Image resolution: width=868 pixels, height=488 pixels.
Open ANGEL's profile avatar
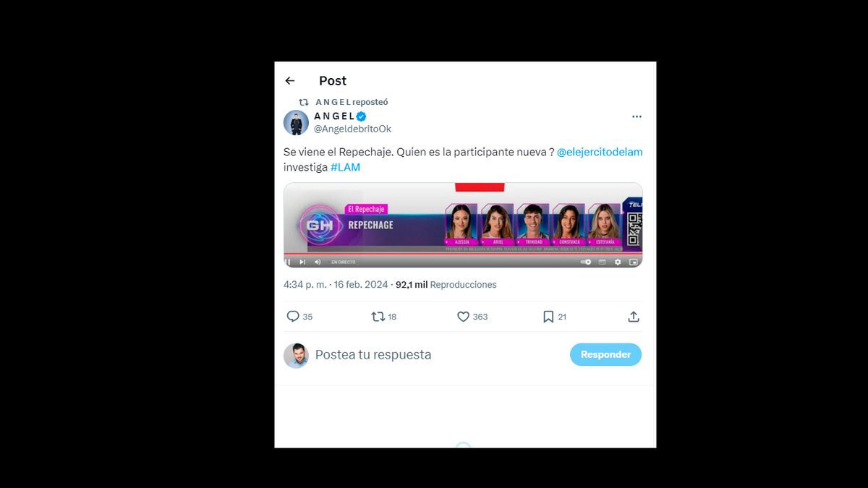(x=296, y=123)
